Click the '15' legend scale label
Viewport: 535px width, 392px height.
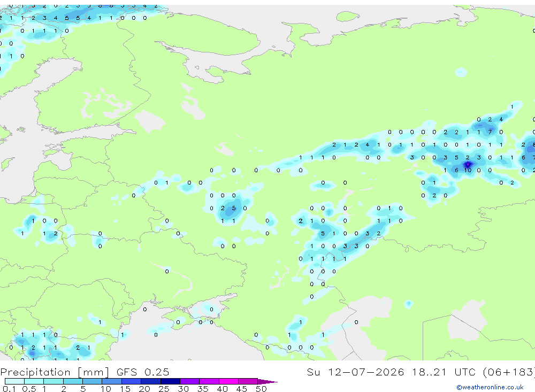tap(125, 389)
